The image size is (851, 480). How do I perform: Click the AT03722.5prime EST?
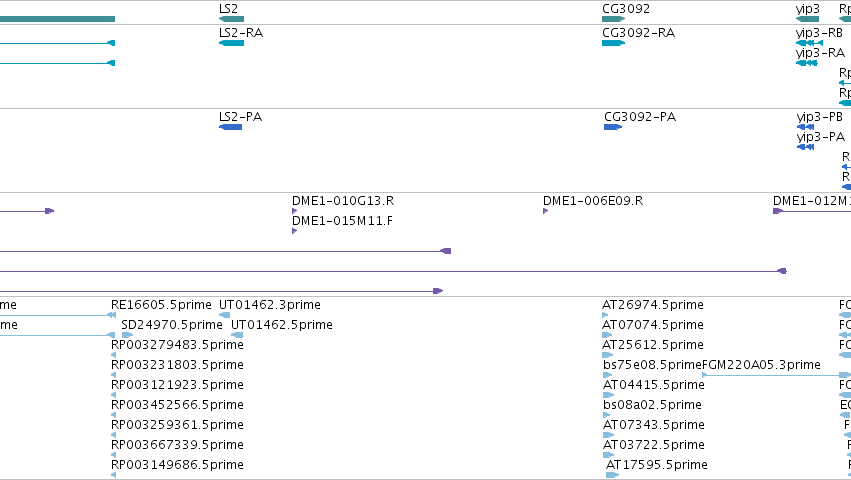click(653, 445)
